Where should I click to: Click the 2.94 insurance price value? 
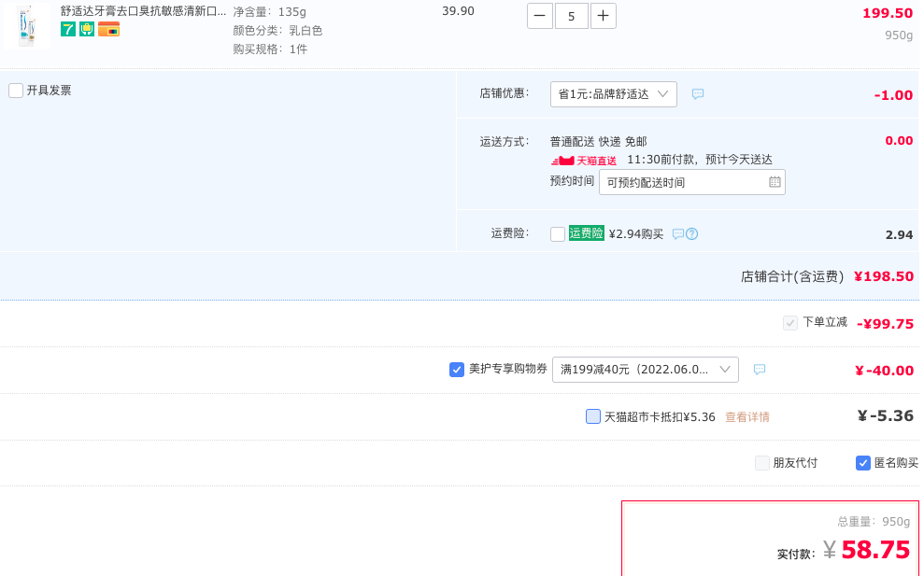click(x=900, y=235)
